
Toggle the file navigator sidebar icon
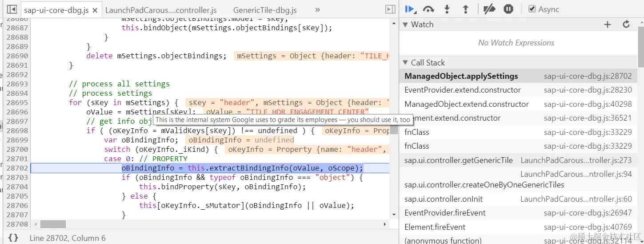coord(12,9)
